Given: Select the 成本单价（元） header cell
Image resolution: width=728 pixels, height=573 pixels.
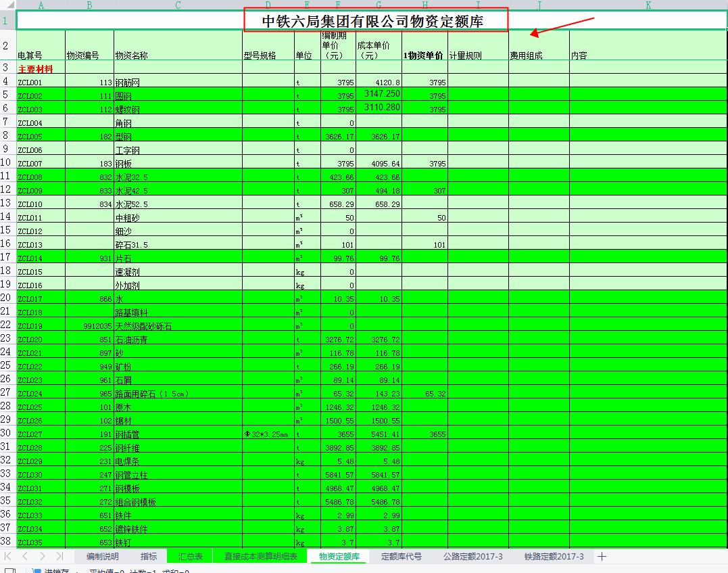Looking at the screenshot, I should pos(379,45).
